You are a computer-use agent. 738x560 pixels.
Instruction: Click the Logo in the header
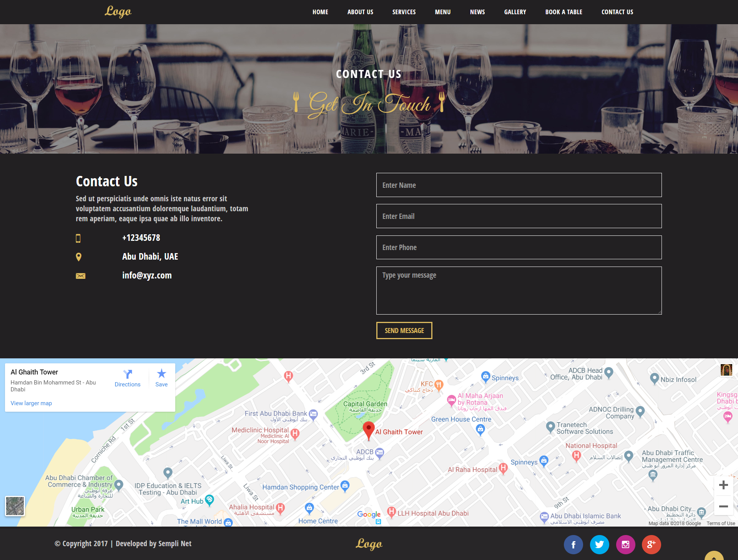coord(118,12)
